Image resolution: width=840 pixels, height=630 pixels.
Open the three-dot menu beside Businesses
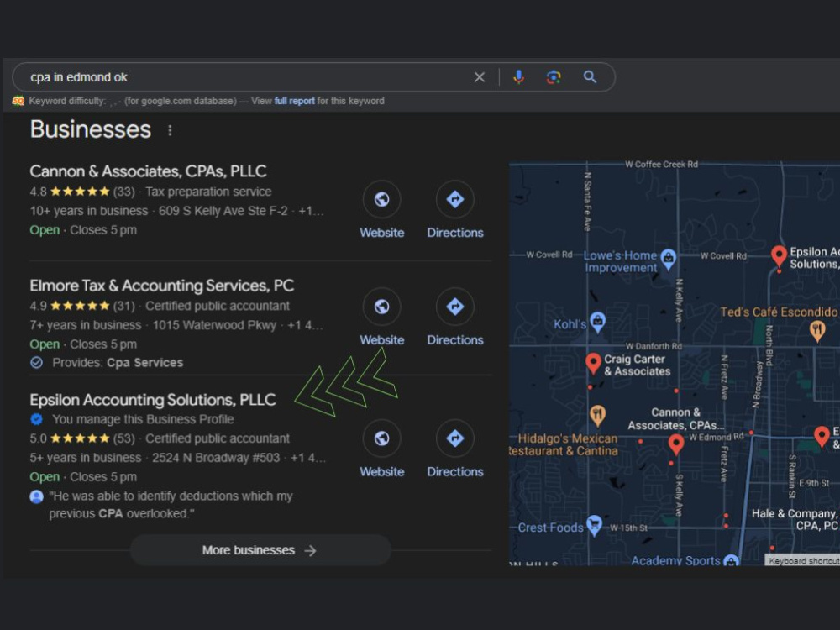point(170,130)
